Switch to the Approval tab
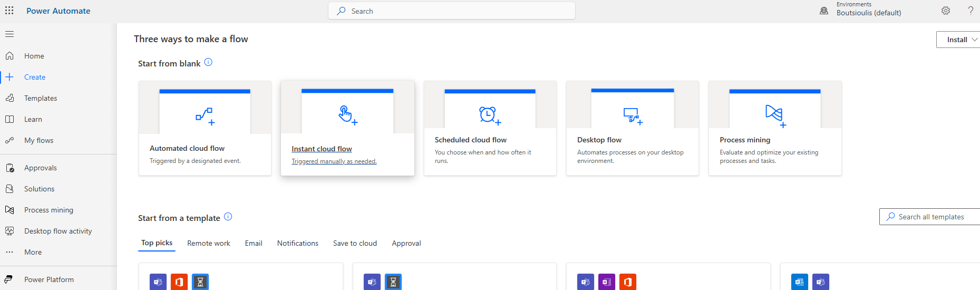980x290 pixels. click(406, 243)
